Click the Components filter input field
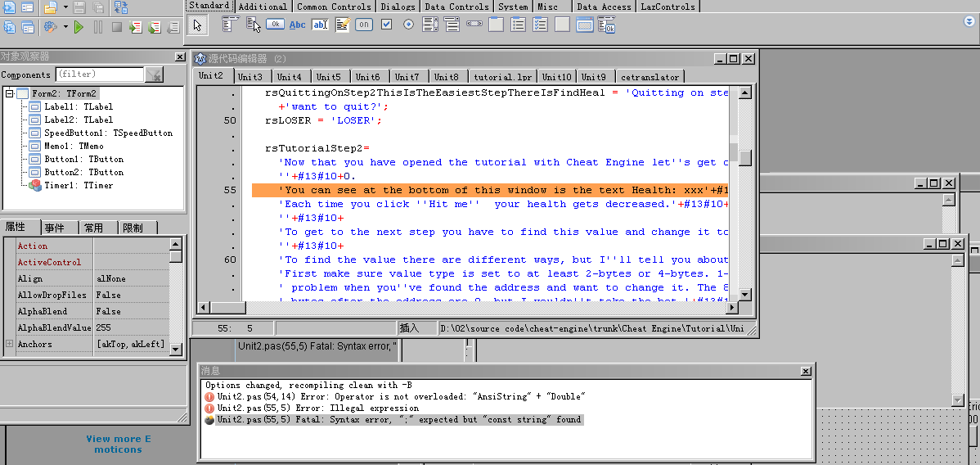 pos(99,74)
